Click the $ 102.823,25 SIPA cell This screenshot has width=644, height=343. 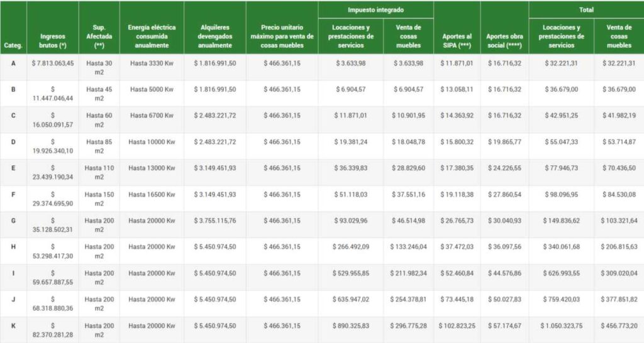click(x=457, y=326)
